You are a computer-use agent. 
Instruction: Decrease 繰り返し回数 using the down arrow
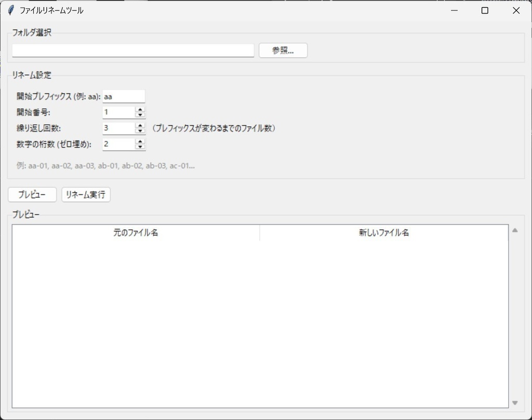point(139,130)
